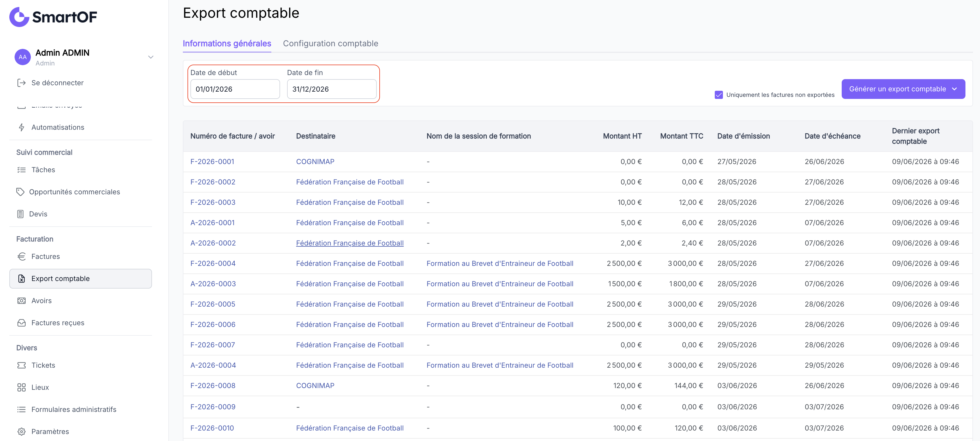Viewport: 980px width, 441px height.
Task: Click the SmartOF logo icon
Action: pos(19,17)
